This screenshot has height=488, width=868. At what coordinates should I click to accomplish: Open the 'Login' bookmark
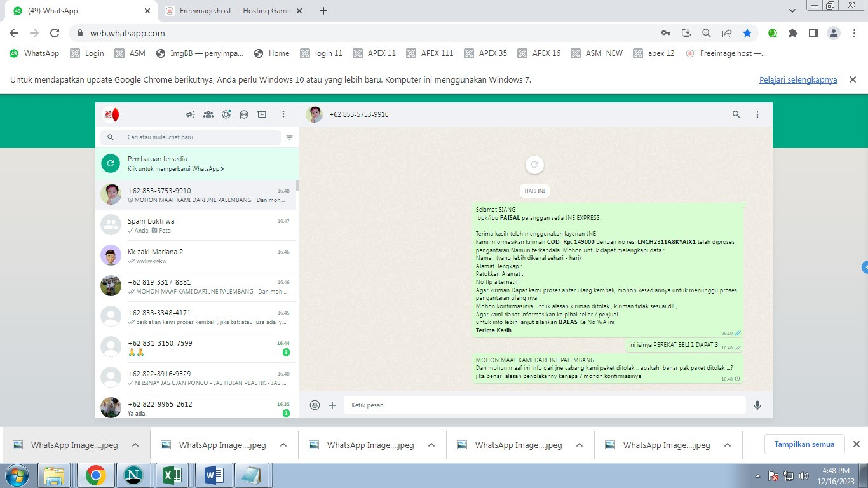pos(87,53)
